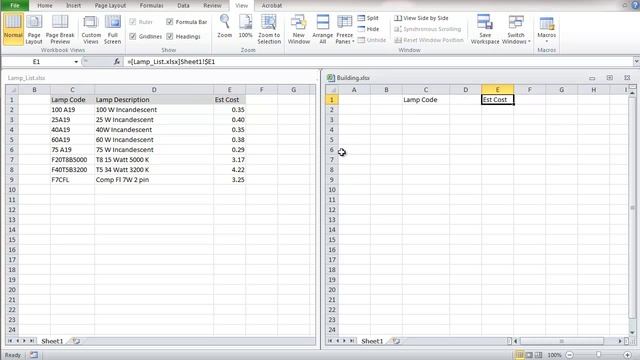This screenshot has width=640, height=360.
Task: Toggle the Headings checkbox
Action: point(170,36)
